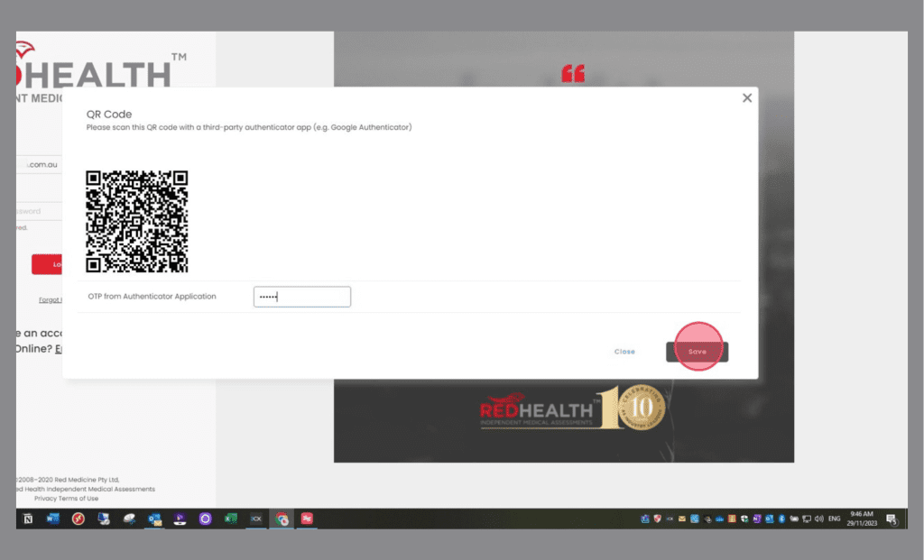Viewport: 924px width, 560px height.
Task: Open Microsoft Word from the taskbar
Action: click(x=52, y=519)
